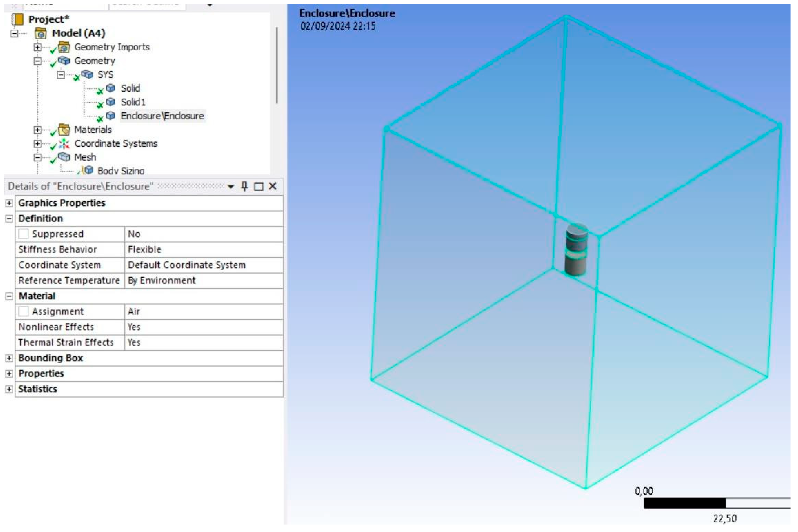Click the Coordinate Systems triad icon
Image resolution: width=798 pixels, height=532 pixels.
[64, 144]
